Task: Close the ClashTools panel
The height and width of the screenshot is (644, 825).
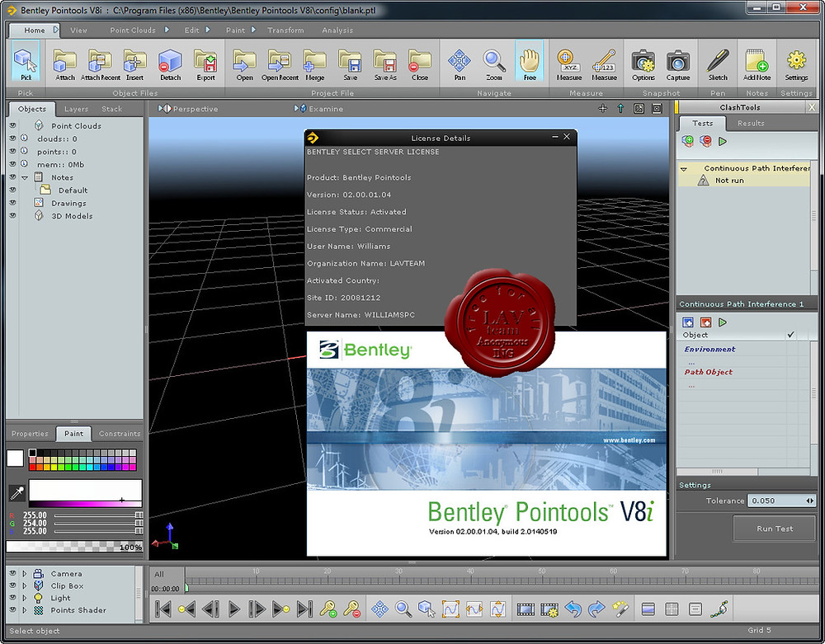Action: [811, 107]
